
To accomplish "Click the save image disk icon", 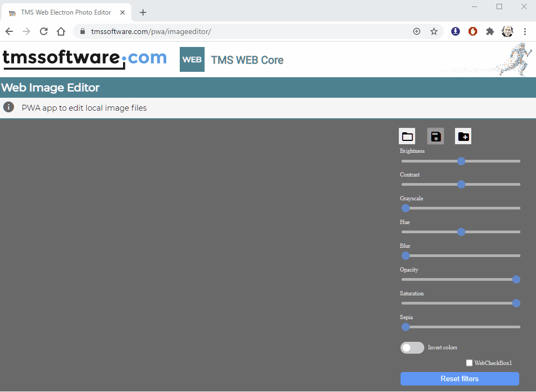I will (x=436, y=136).
